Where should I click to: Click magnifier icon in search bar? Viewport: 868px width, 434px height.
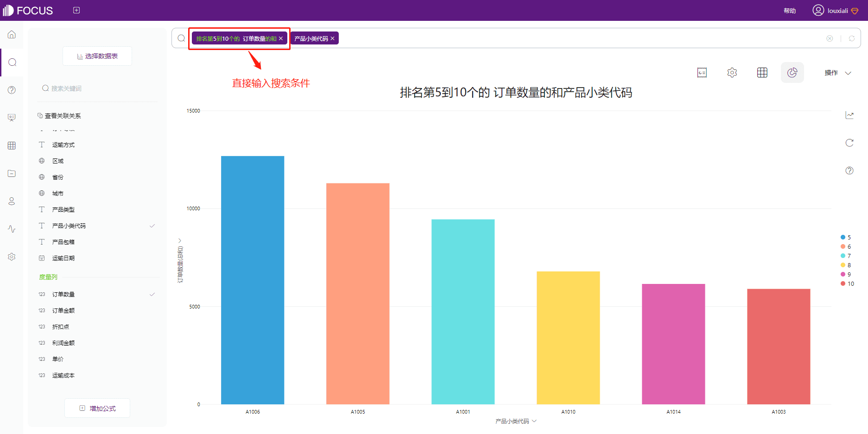[182, 38]
